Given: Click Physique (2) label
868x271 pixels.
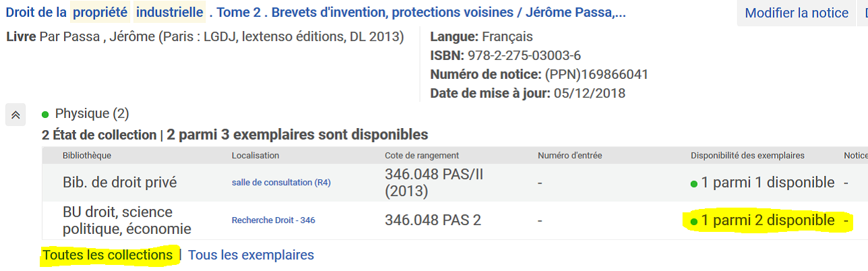Looking at the screenshot, I should 92,114.
